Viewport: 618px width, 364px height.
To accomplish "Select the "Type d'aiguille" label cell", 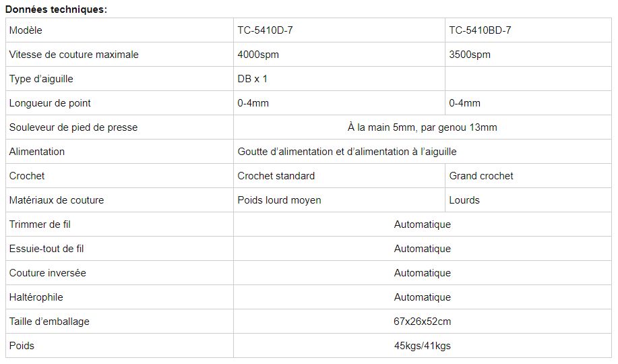I will coord(41,79).
